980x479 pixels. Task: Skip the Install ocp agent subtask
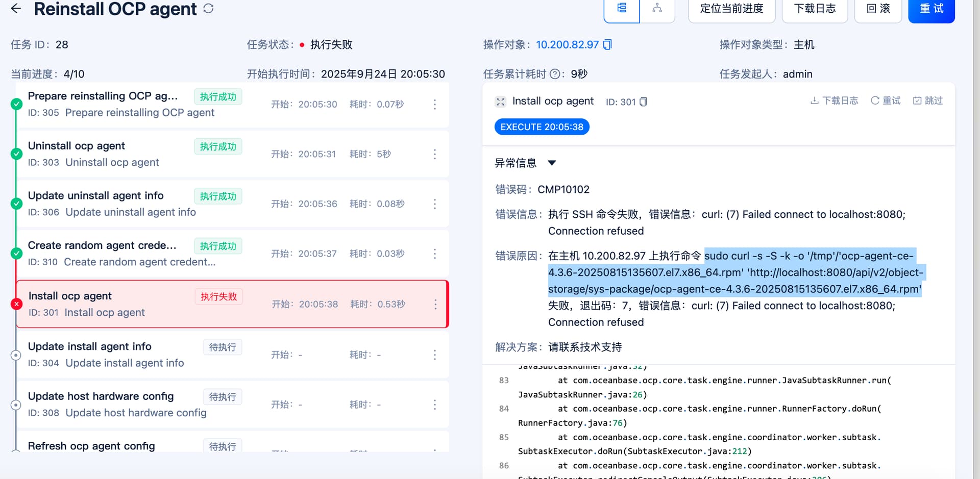point(928,101)
